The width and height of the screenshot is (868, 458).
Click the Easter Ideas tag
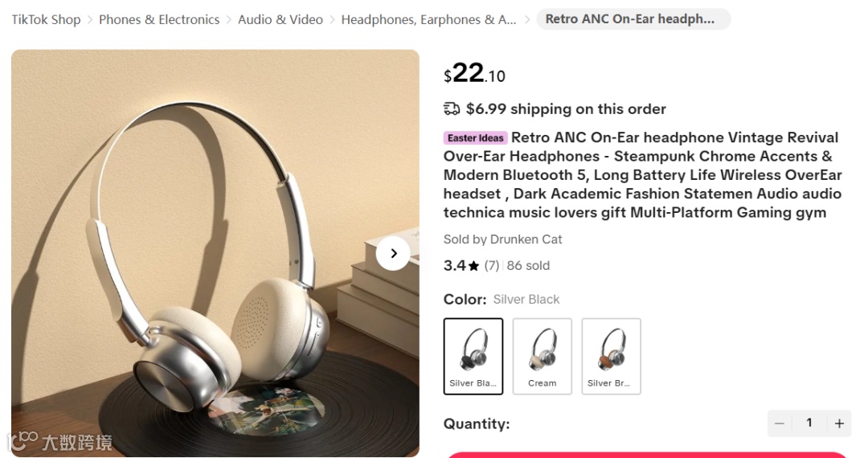tap(476, 137)
